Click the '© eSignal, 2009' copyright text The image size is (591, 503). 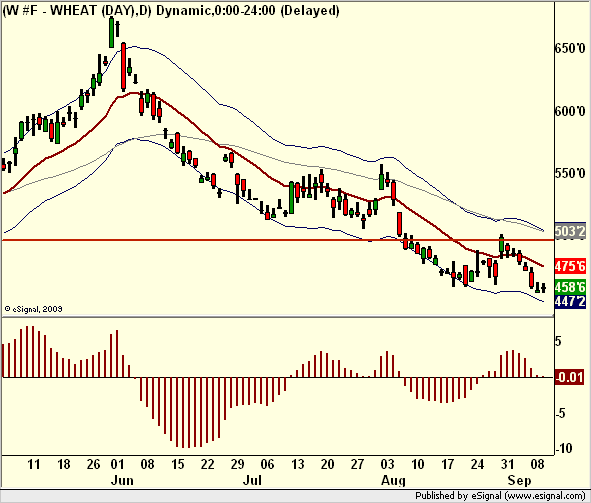(x=33, y=309)
